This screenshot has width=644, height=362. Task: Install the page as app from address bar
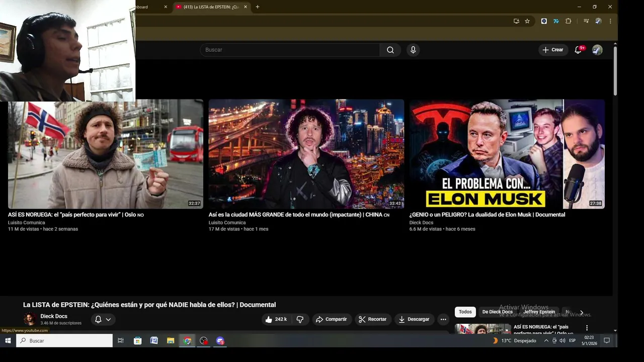click(516, 21)
